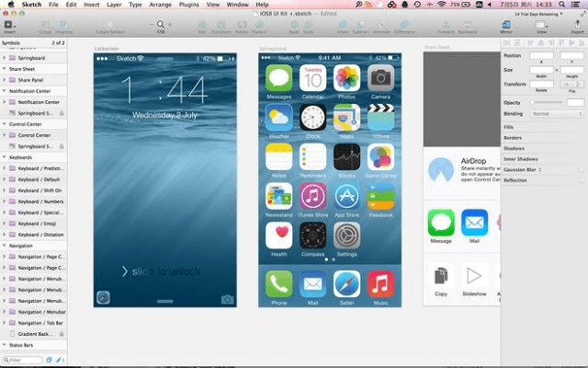The image size is (588, 368).
Task: Collapse the Control Center artboard
Action: tap(4, 124)
